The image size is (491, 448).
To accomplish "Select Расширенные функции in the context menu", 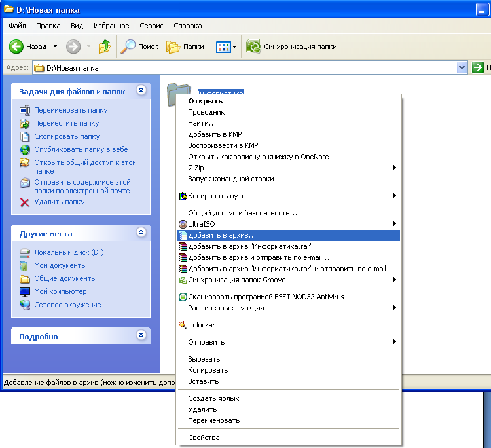I will point(289,308).
